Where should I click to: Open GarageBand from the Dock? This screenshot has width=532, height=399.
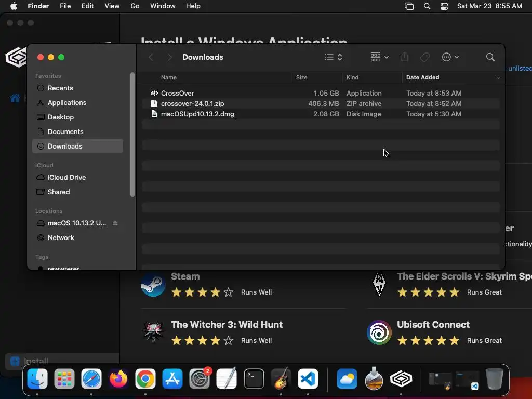point(281,378)
